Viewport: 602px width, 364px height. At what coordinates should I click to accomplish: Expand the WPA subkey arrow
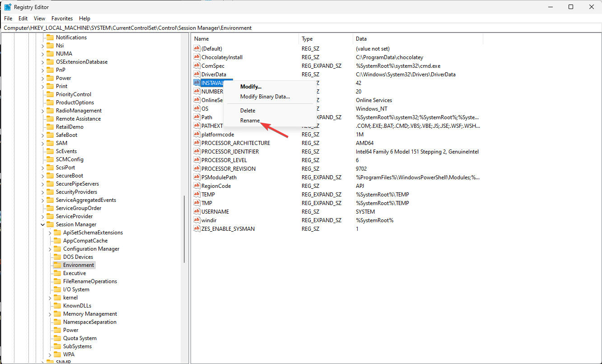click(x=50, y=355)
